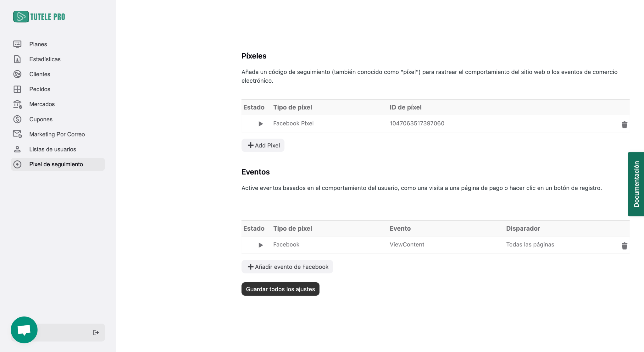Click the logout icon at bottom left

coord(96,333)
